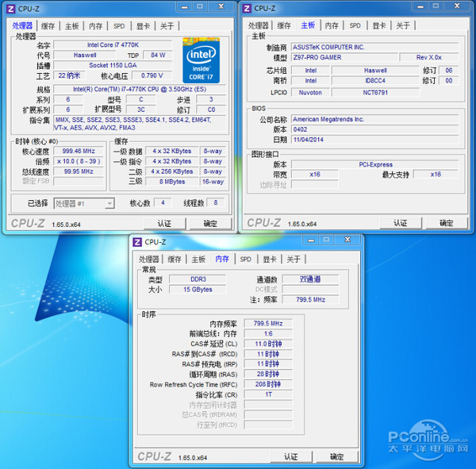
Task: Switch to 主板 tab in memory window
Action: (x=198, y=259)
